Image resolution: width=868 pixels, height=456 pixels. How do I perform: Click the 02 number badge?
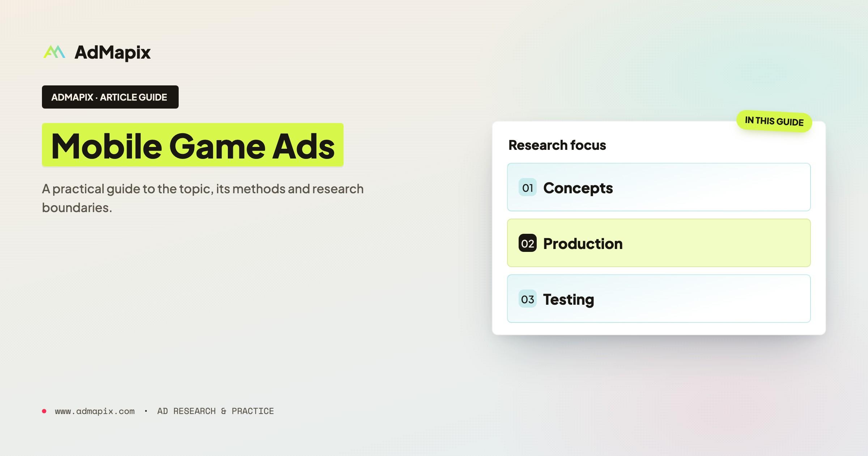pyautogui.click(x=528, y=243)
